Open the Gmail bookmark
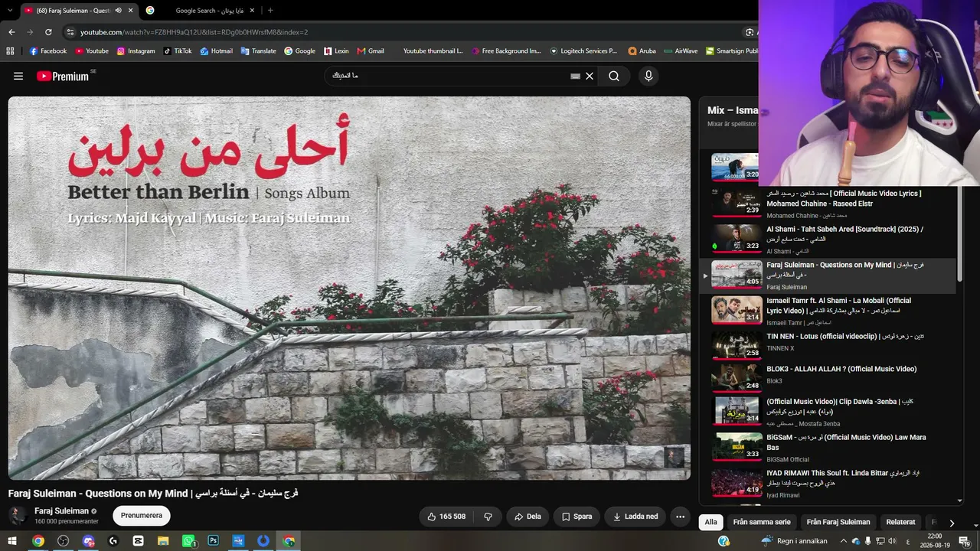 (371, 51)
